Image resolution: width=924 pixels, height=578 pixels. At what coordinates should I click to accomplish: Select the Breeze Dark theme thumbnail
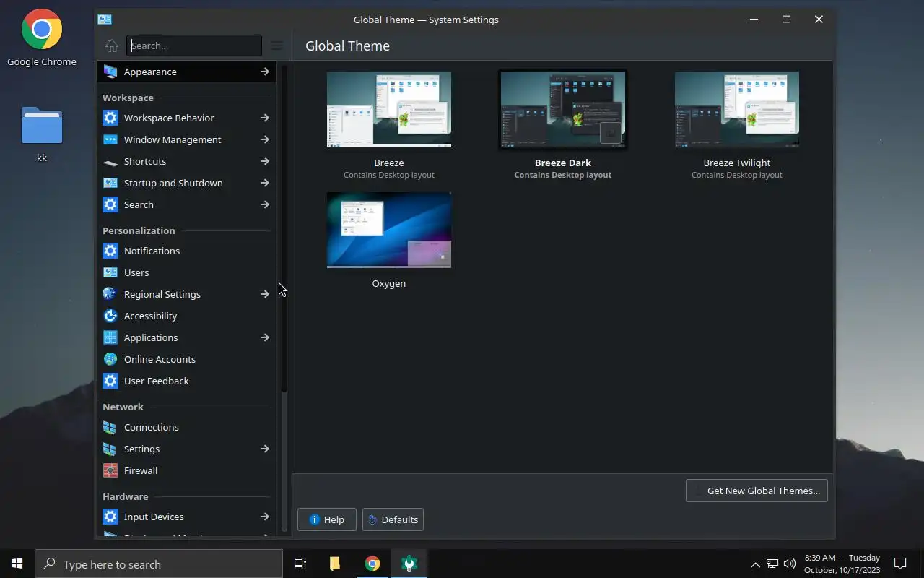(563, 110)
